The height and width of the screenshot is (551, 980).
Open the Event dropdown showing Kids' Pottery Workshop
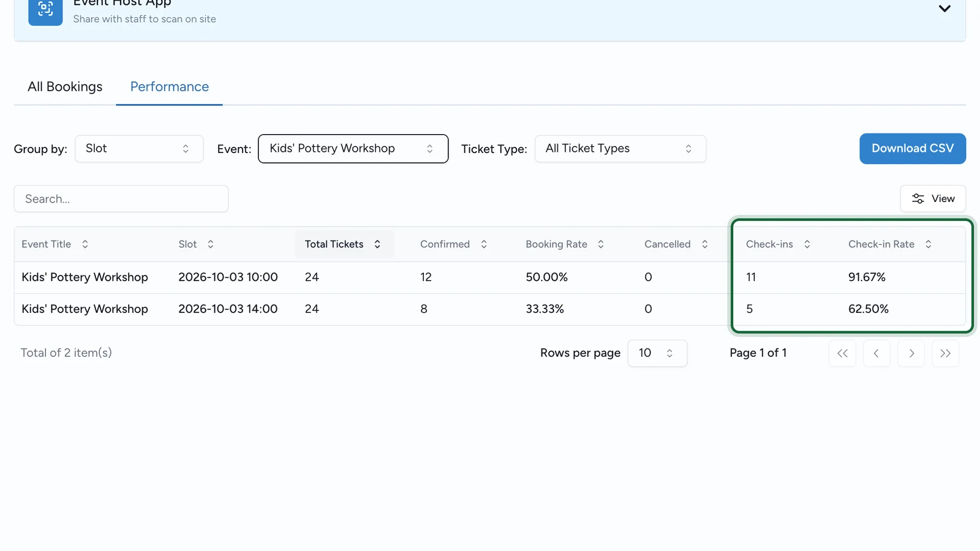[x=353, y=149]
